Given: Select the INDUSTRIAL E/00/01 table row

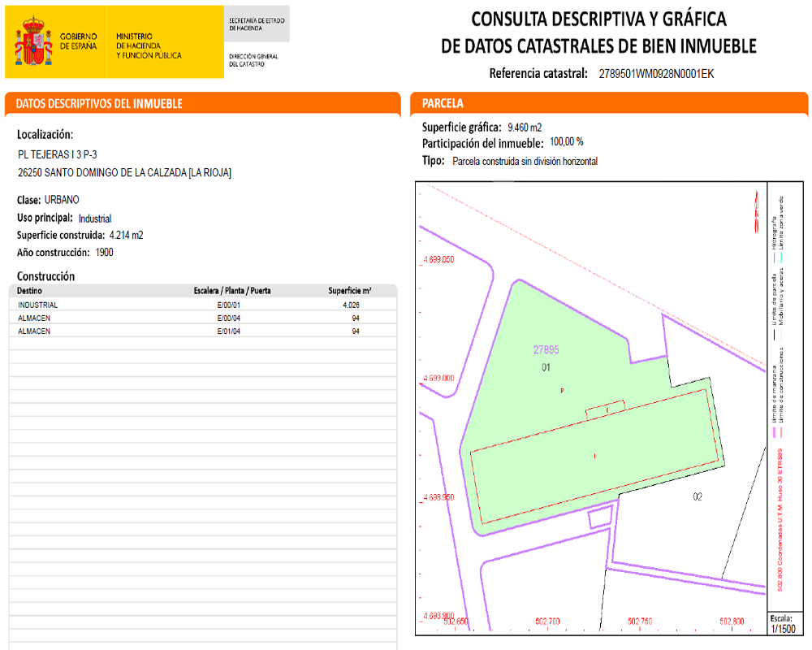Looking at the screenshot, I should click(202, 305).
